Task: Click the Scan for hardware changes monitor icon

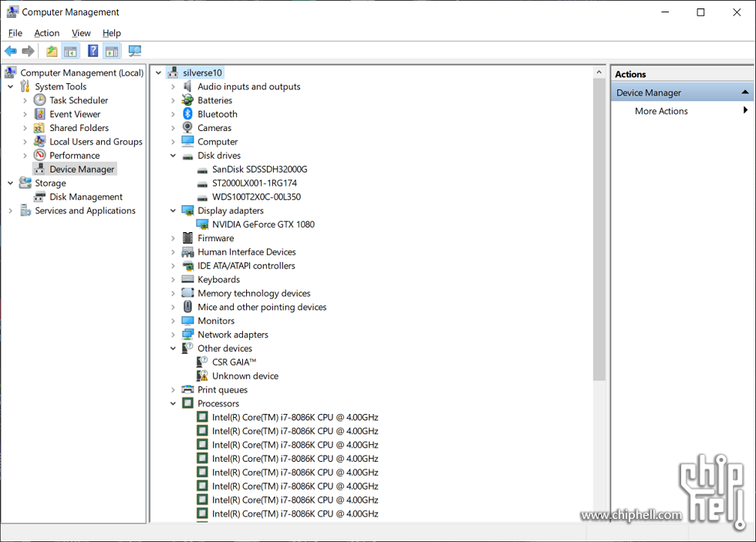Action: click(x=134, y=51)
